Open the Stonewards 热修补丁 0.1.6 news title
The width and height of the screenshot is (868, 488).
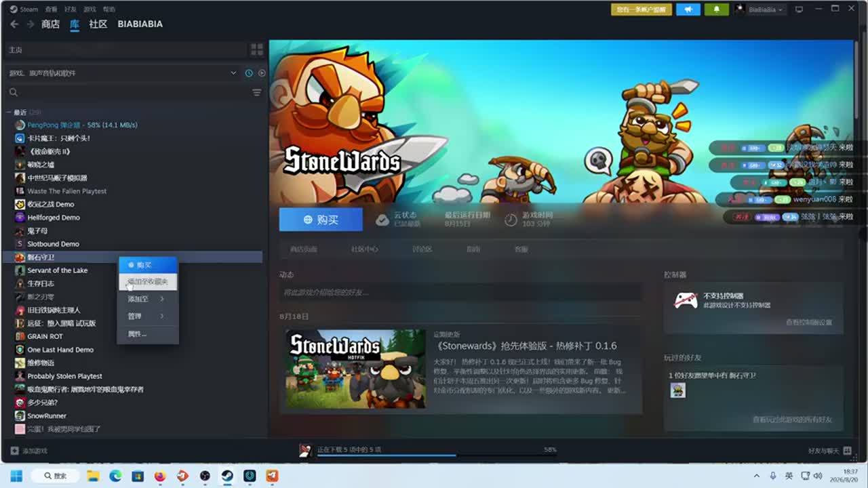pos(526,346)
